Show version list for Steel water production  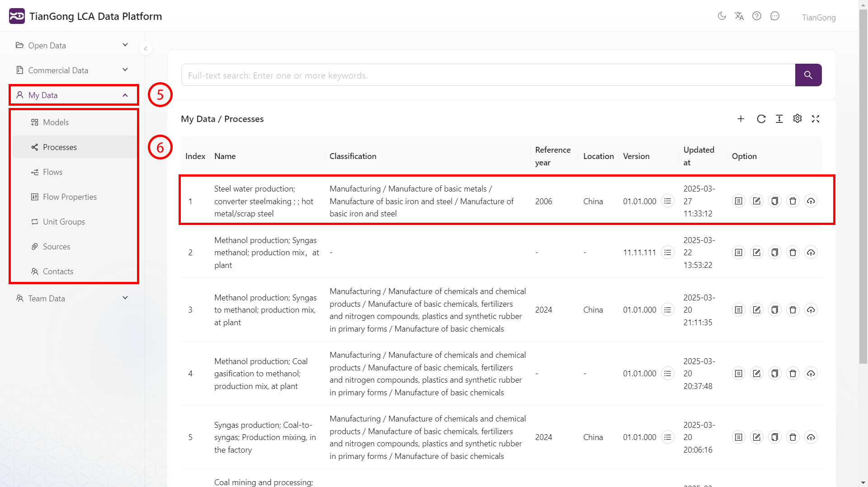point(668,201)
